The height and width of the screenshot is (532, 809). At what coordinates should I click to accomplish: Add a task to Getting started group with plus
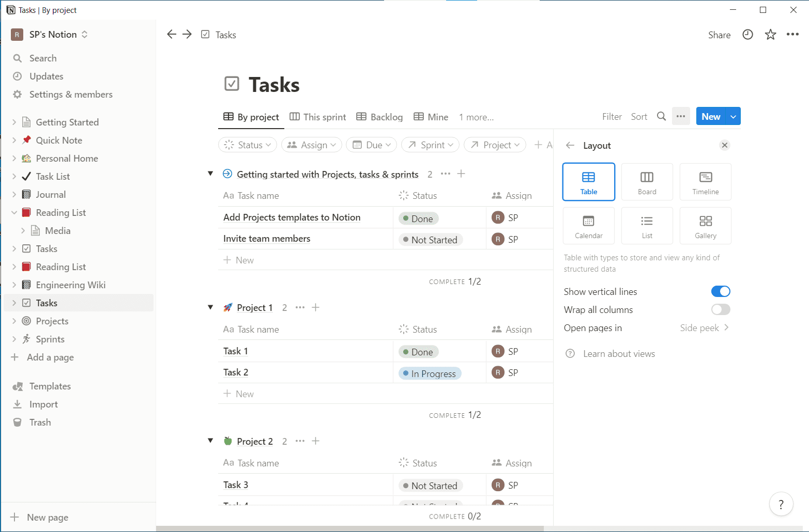[x=461, y=174]
